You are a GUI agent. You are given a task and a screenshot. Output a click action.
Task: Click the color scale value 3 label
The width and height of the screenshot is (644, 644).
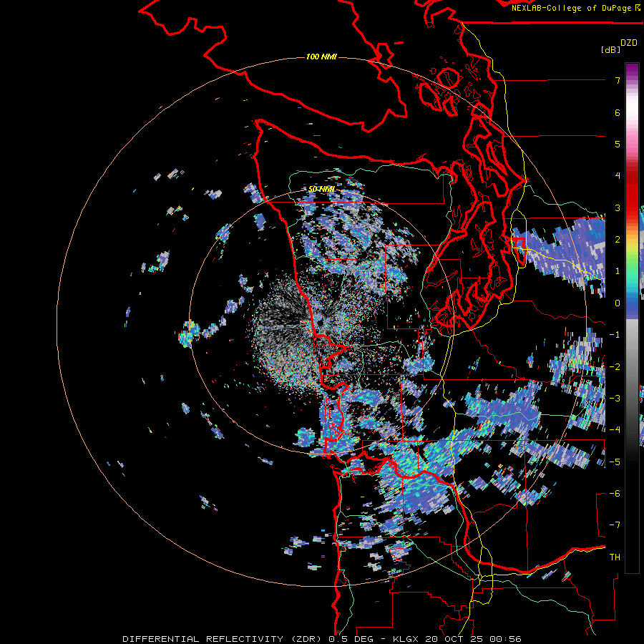pyautogui.click(x=618, y=208)
